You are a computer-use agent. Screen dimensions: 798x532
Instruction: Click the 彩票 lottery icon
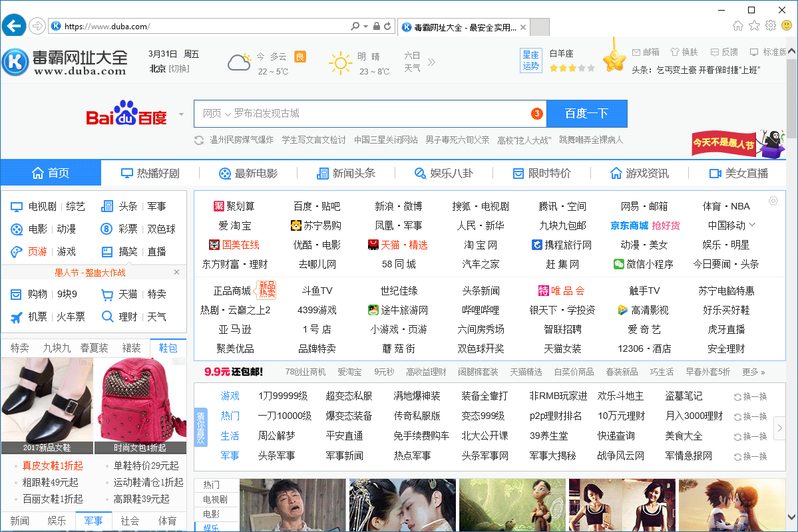click(x=106, y=229)
